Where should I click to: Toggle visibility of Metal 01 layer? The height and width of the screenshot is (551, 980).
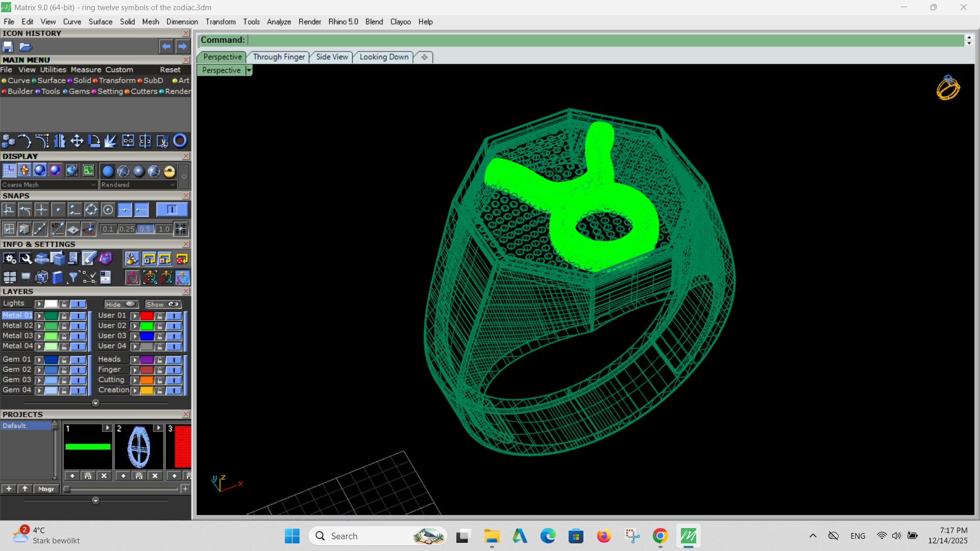click(x=78, y=316)
